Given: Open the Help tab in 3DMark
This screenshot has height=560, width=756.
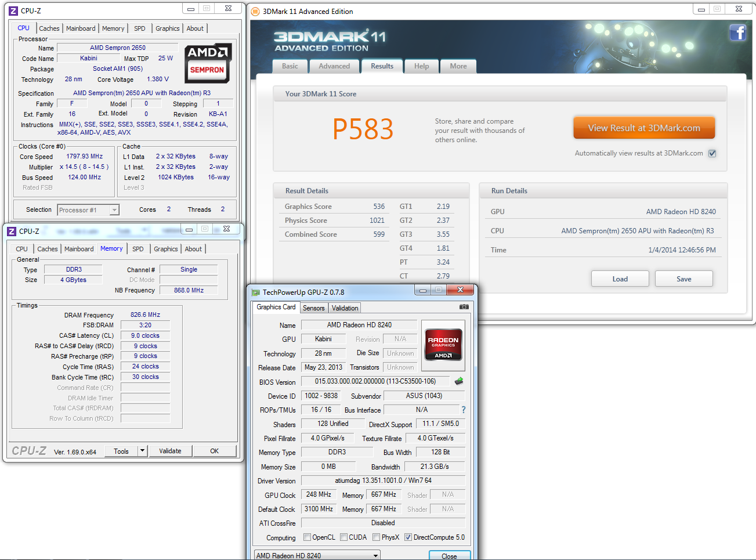Looking at the screenshot, I should coord(422,66).
